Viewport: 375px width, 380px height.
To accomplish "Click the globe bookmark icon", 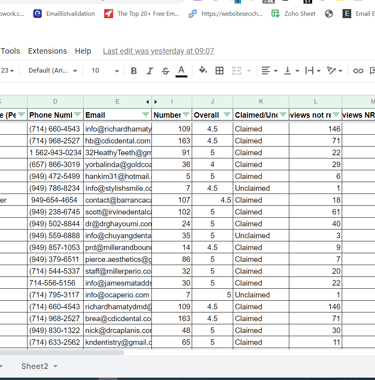I will 329,14.
